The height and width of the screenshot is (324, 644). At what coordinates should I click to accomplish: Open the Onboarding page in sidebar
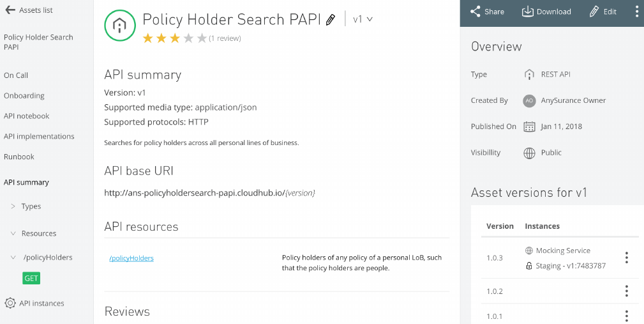click(24, 96)
